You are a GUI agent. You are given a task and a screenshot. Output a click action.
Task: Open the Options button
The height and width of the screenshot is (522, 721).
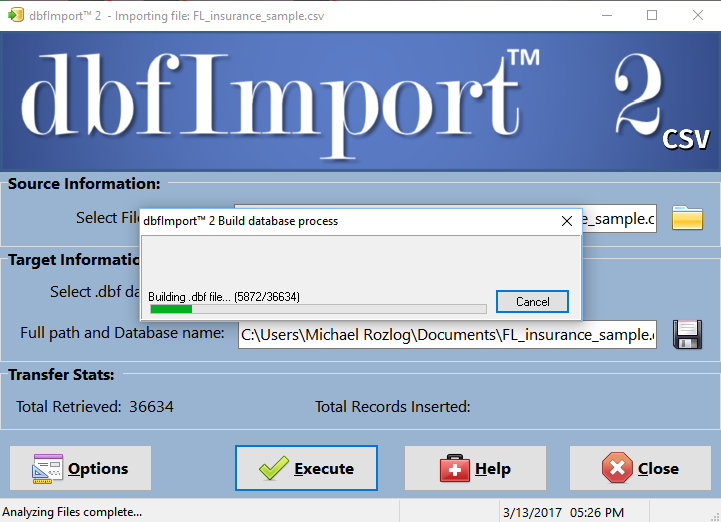80,468
